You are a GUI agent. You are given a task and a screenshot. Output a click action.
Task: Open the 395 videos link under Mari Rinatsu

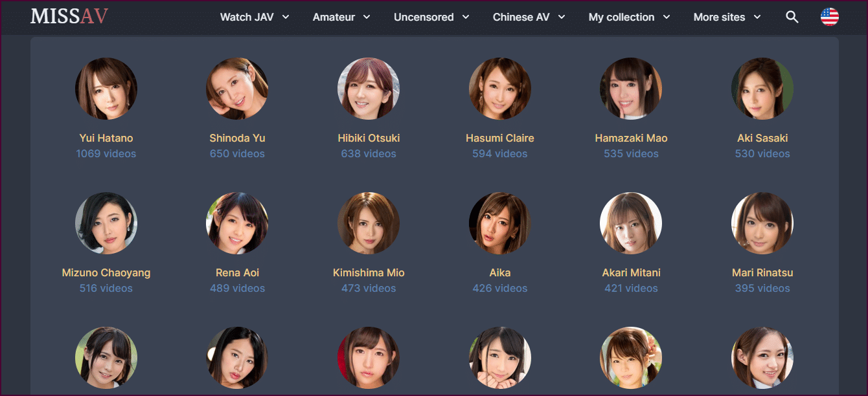[762, 288]
